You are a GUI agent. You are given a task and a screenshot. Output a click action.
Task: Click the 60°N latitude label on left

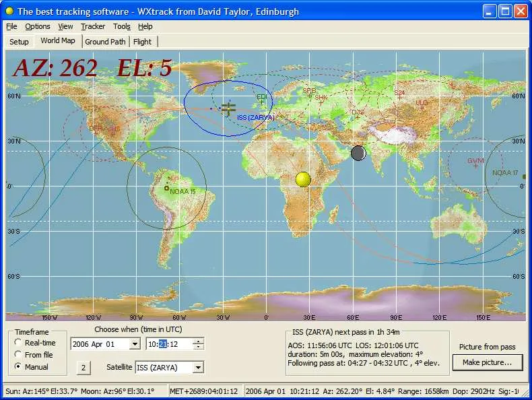click(x=14, y=96)
